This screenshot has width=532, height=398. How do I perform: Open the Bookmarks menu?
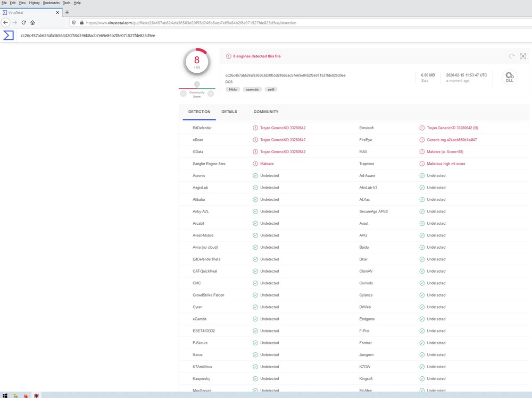point(51,3)
